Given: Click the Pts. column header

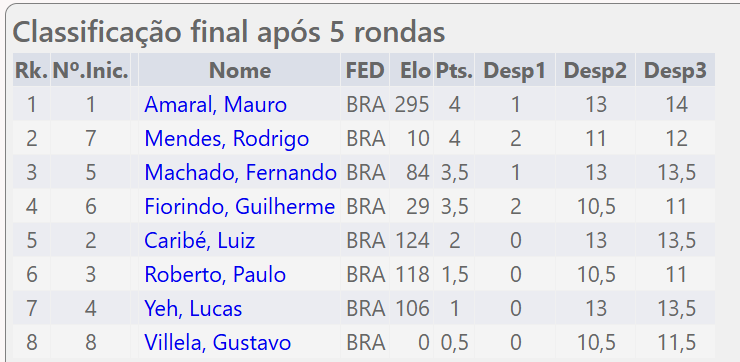Looking at the screenshot, I should (454, 70).
